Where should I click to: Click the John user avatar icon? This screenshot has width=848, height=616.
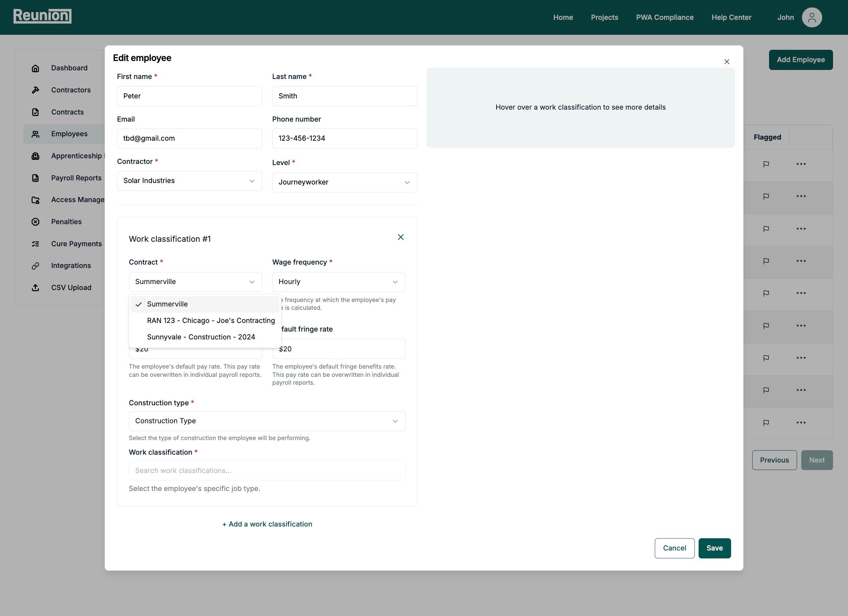coord(811,17)
